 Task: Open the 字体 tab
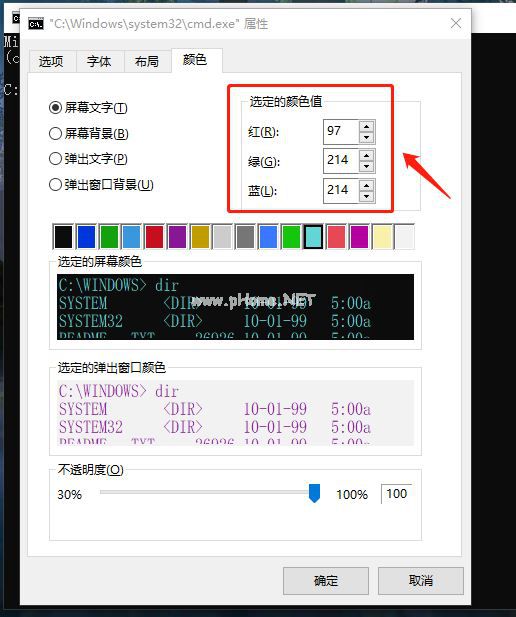click(x=100, y=61)
